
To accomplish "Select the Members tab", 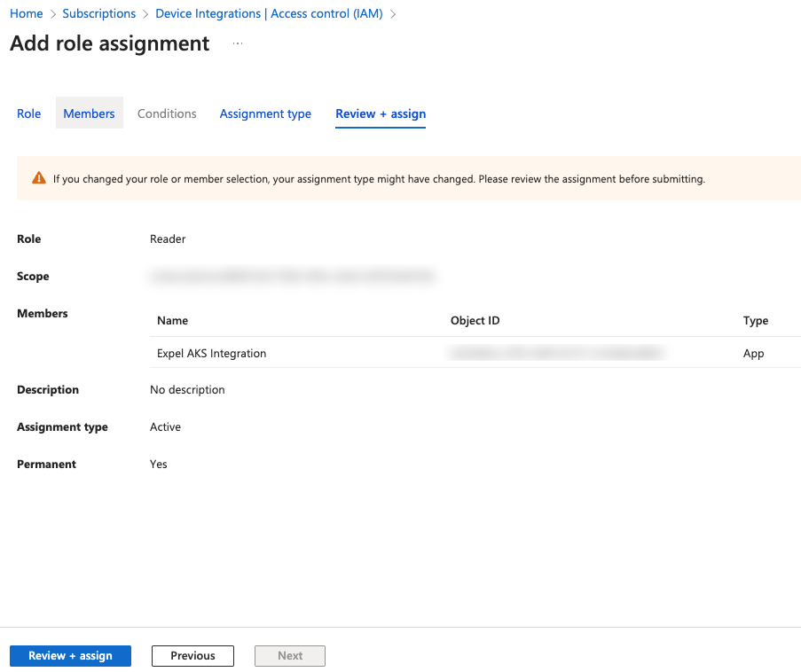I will (89, 113).
